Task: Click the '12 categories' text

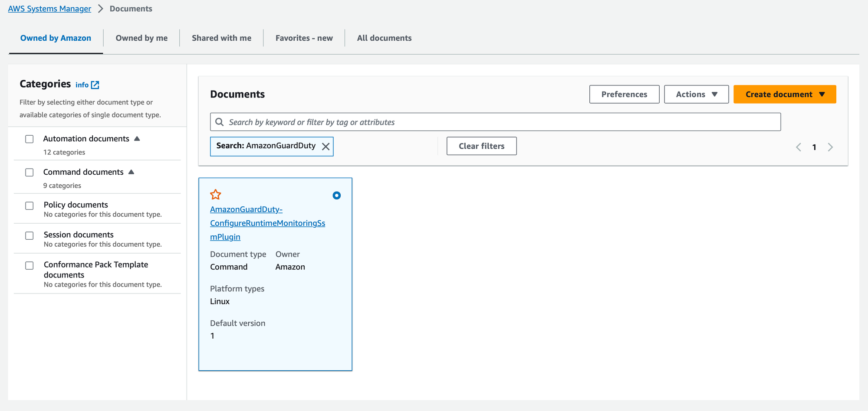Action: coord(64,152)
